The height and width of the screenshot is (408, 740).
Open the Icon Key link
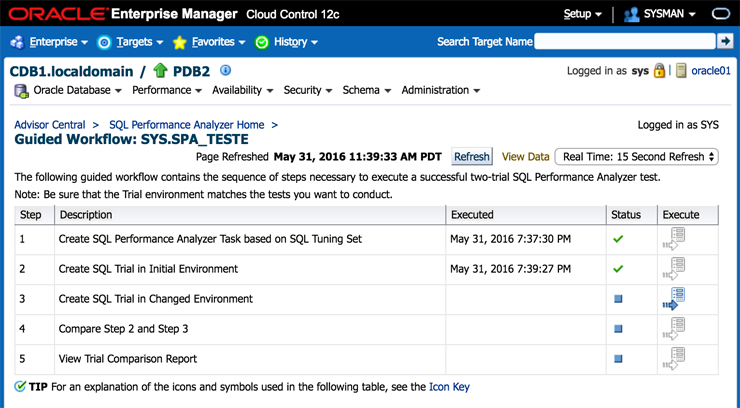[449, 386]
